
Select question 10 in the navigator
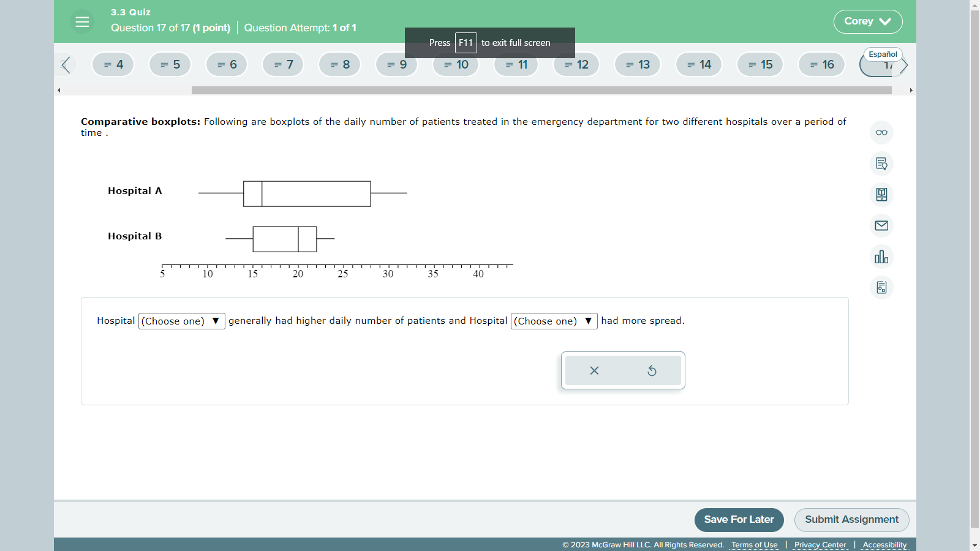tap(455, 64)
